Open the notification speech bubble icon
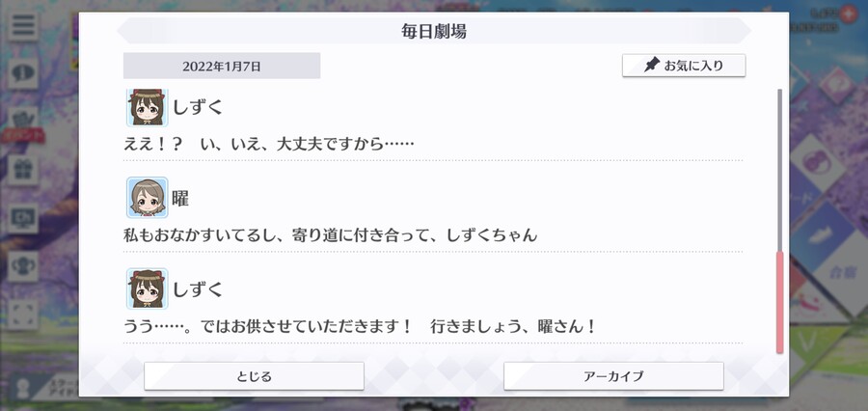Image resolution: width=868 pixels, height=411 pixels. point(23,73)
